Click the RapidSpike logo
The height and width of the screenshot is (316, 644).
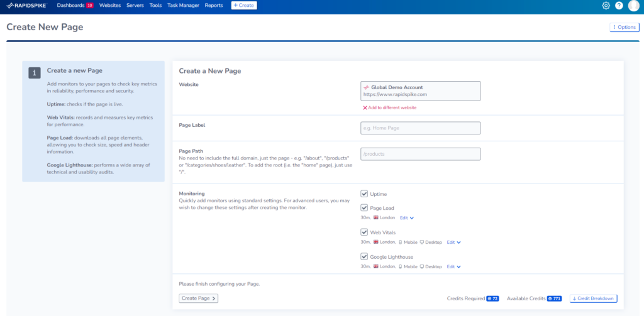click(x=27, y=6)
